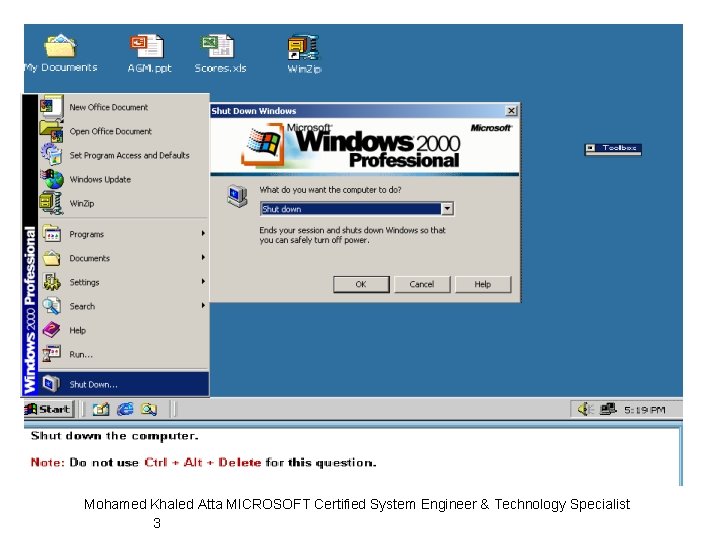Click the Set Program Access icon
720x540 pixels.
pyautogui.click(x=51, y=154)
